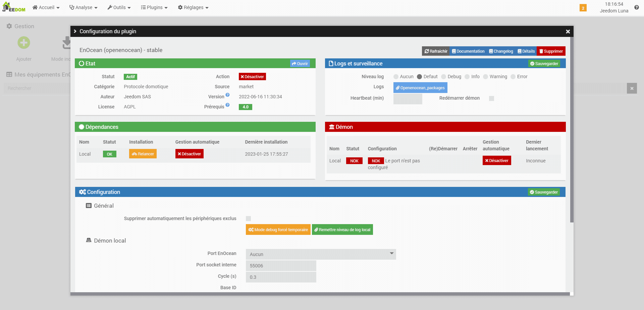Click the Actif status badge
The image size is (644, 310).
point(130,77)
